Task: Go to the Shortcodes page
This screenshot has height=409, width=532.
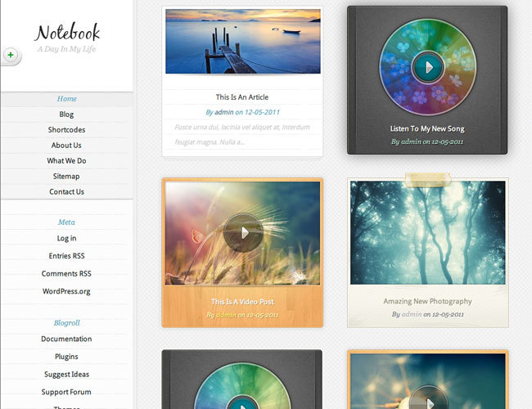Action: click(66, 130)
